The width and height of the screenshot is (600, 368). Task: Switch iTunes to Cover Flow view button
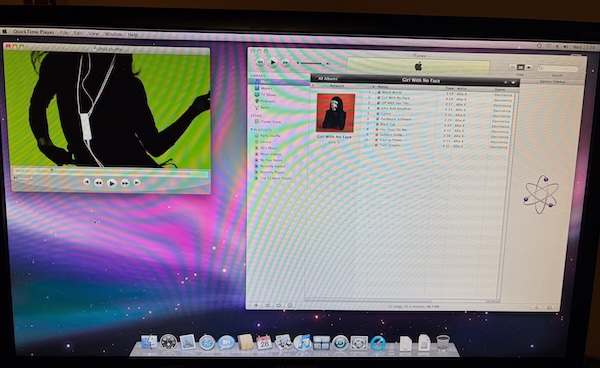click(x=528, y=67)
